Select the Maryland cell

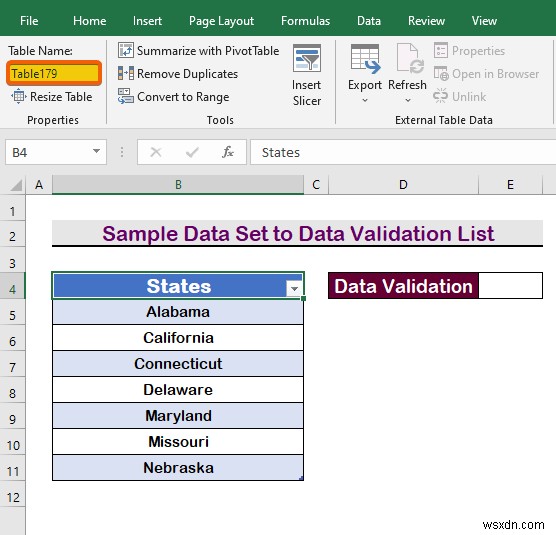[x=178, y=416]
